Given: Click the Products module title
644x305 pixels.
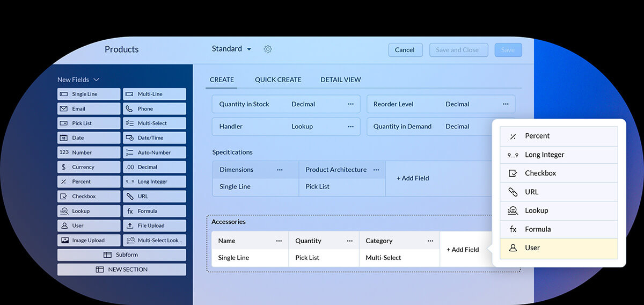Looking at the screenshot, I should coord(121,49).
